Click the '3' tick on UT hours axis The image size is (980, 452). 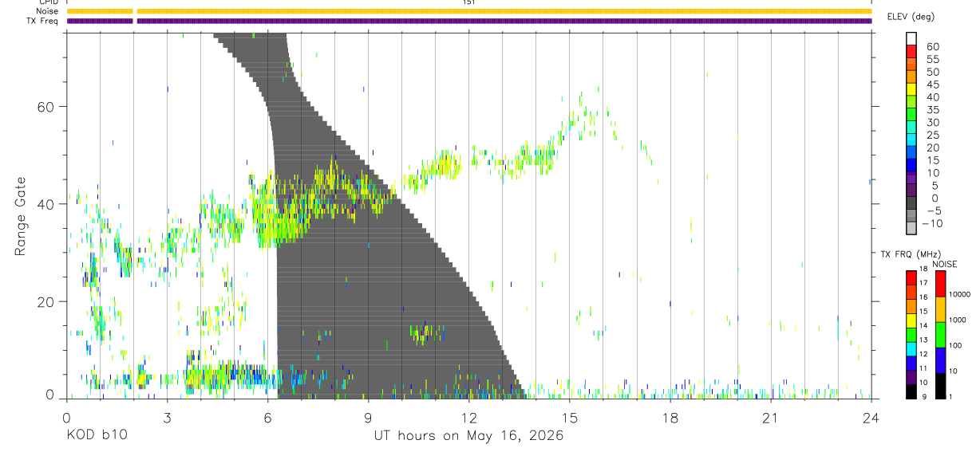(168, 417)
